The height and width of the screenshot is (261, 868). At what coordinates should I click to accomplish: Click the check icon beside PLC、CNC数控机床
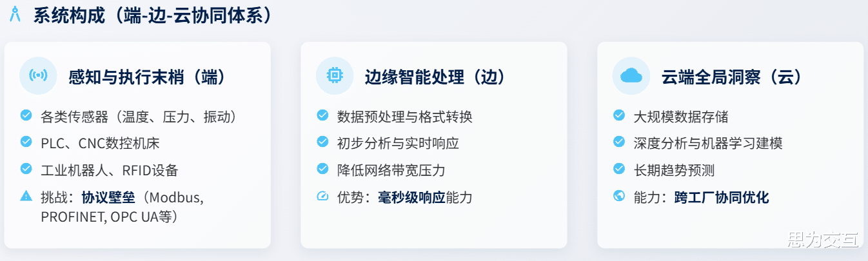[26, 142]
